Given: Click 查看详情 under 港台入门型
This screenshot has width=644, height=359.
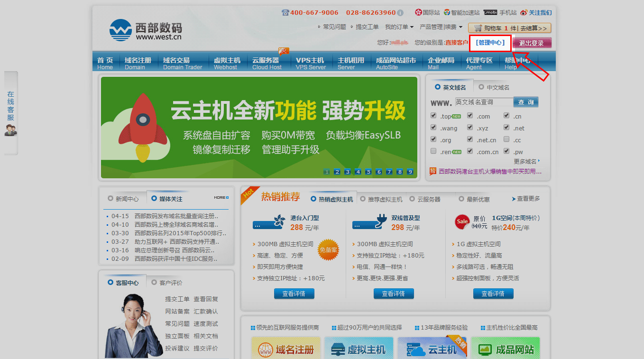Looking at the screenshot, I should coord(294,294).
